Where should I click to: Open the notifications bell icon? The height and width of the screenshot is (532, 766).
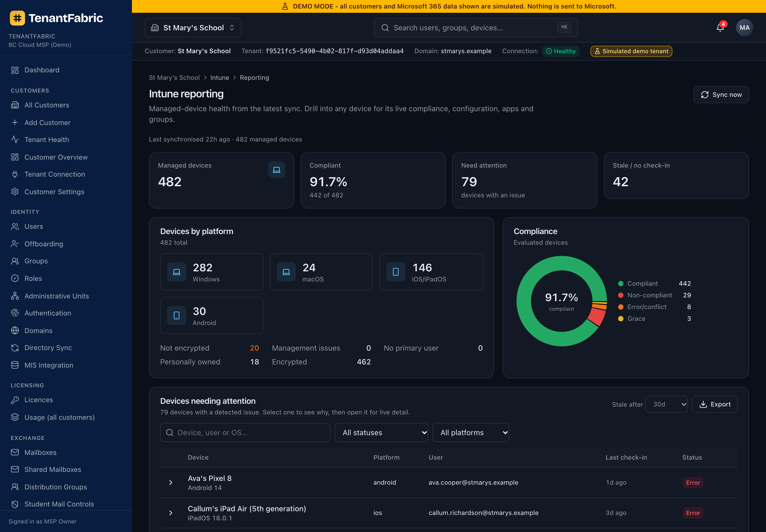tap(720, 28)
